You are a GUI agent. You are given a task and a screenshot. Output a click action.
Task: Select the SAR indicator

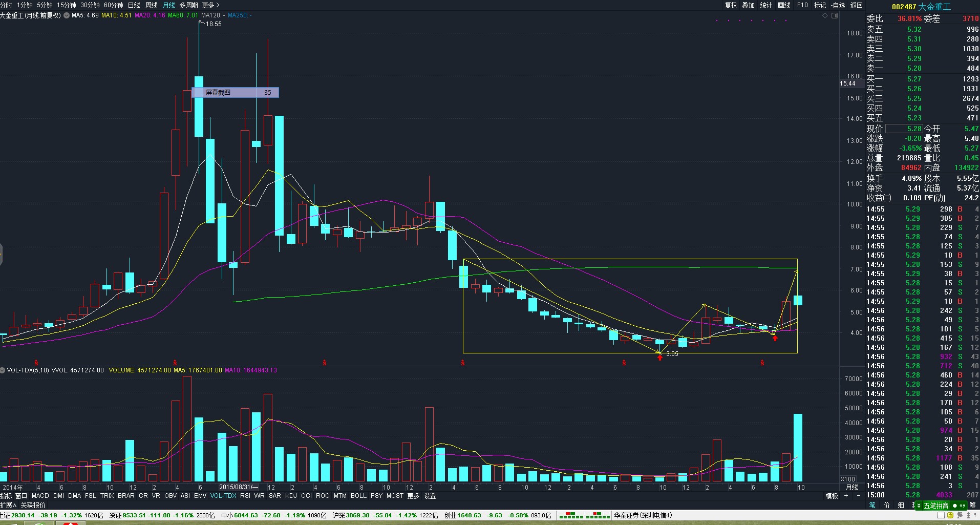(x=275, y=496)
